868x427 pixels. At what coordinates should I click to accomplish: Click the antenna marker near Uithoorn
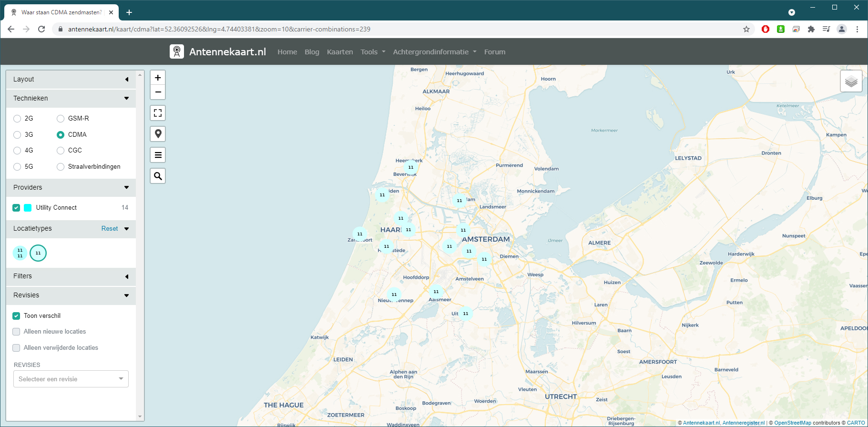click(466, 314)
